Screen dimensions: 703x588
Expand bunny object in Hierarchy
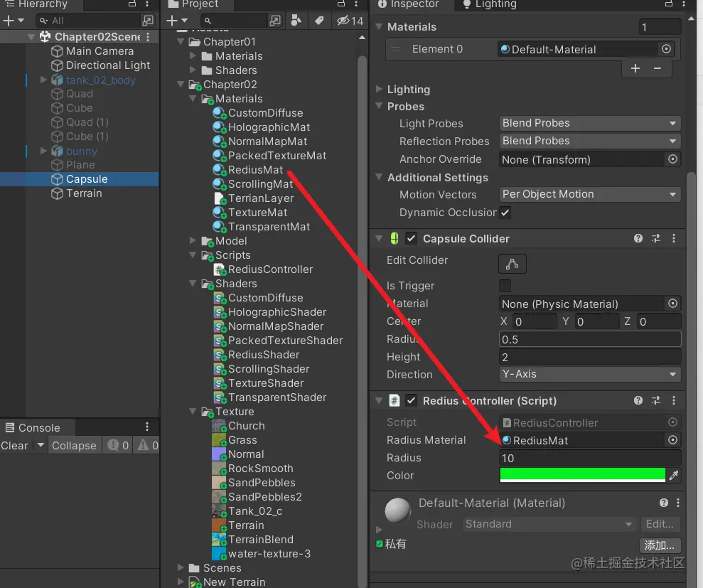point(43,151)
